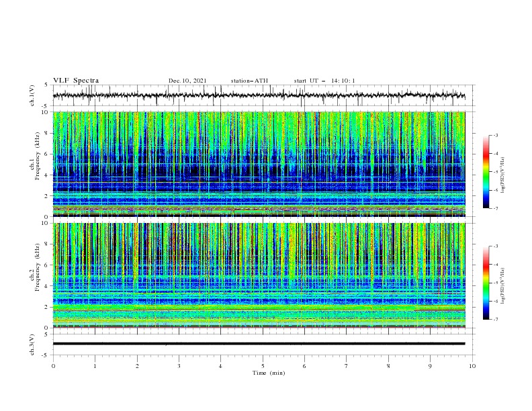Click the "2" tick on the time axis
Viewport: 532px width, 411px height.
click(x=137, y=366)
